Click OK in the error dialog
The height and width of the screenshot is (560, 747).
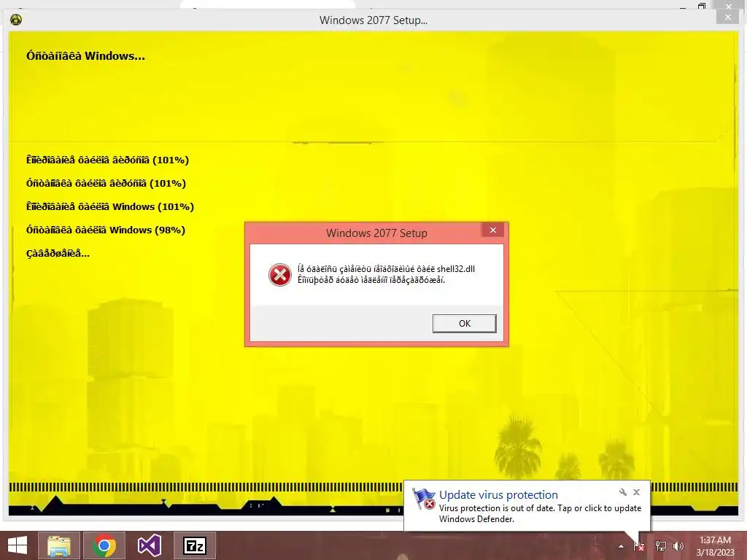(464, 323)
